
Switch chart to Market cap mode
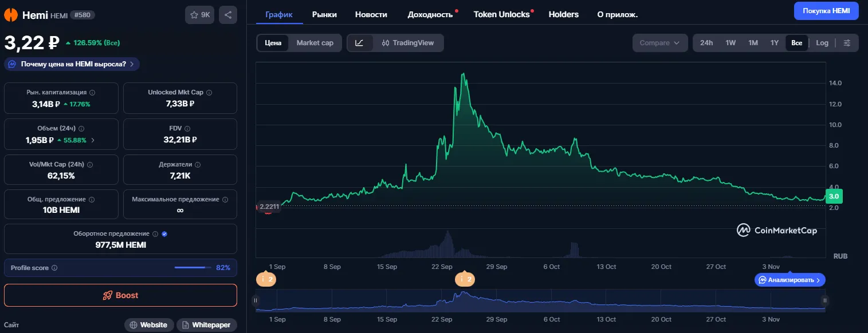pos(315,43)
